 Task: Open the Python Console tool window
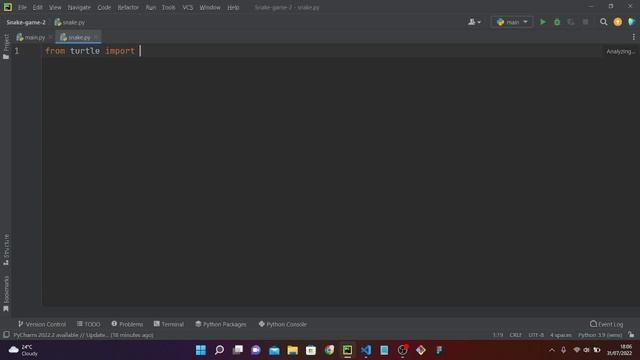[x=282, y=324]
